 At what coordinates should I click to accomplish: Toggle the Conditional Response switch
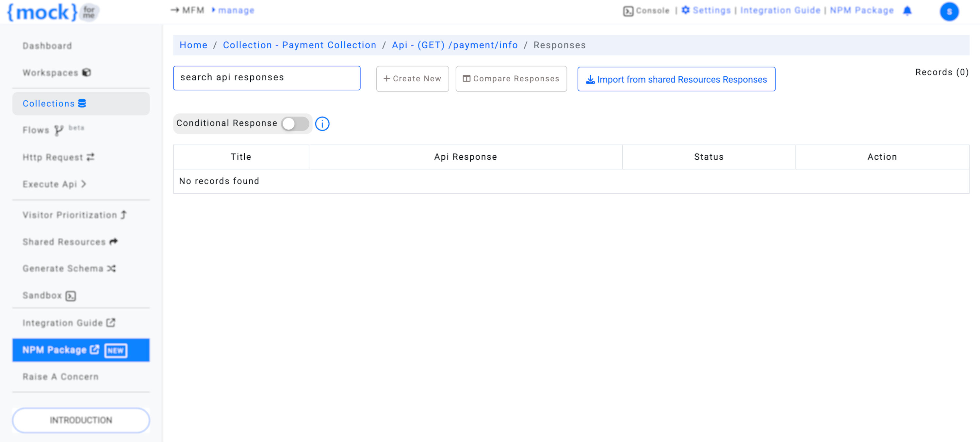click(x=295, y=123)
